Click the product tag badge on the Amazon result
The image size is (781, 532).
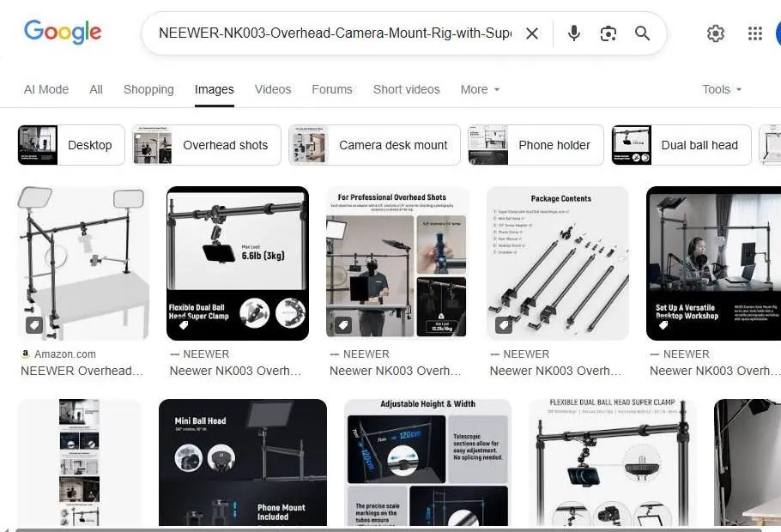[33, 324]
